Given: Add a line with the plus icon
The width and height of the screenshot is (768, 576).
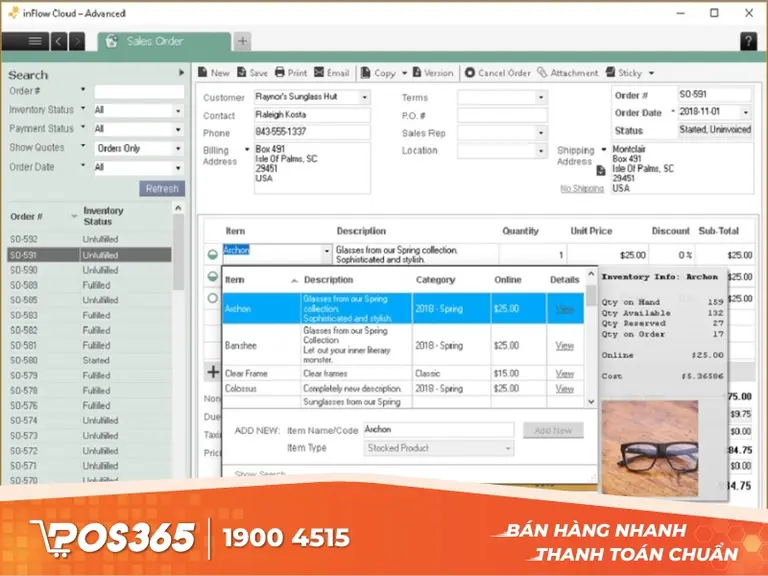Looking at the screenshot, I should pyautogui.click(x=213, y=372).
